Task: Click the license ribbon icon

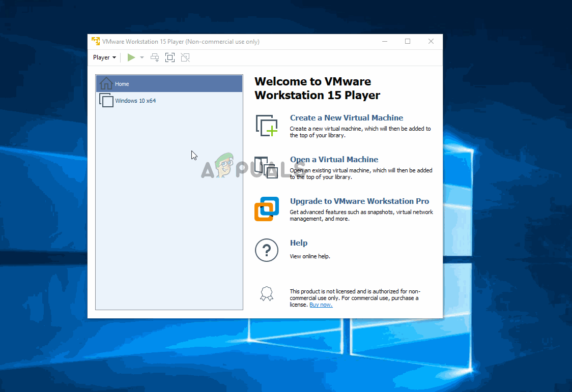Action: [267, 293]
